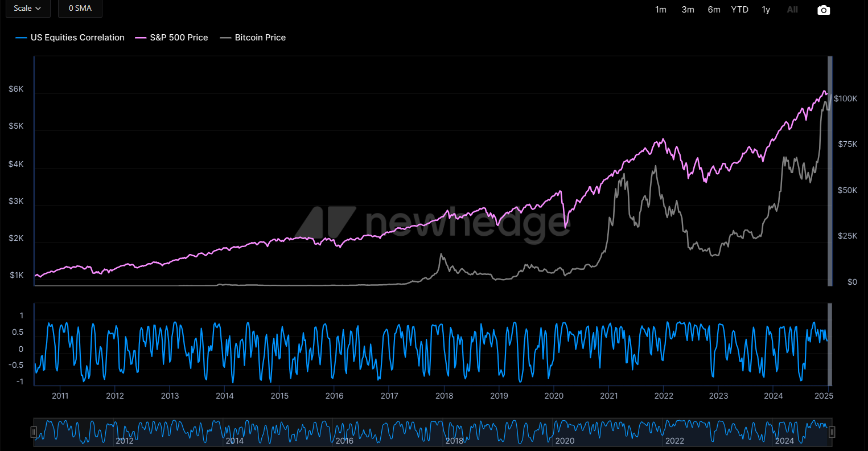
Task: Toggle US Equities Correlation series in legend
Action: [71, 38]
